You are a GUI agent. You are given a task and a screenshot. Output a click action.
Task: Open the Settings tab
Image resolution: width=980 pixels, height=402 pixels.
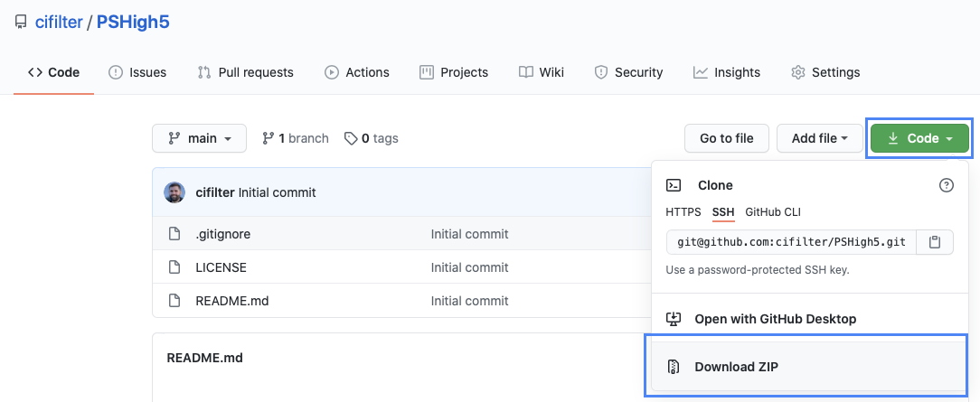(825, 72)
